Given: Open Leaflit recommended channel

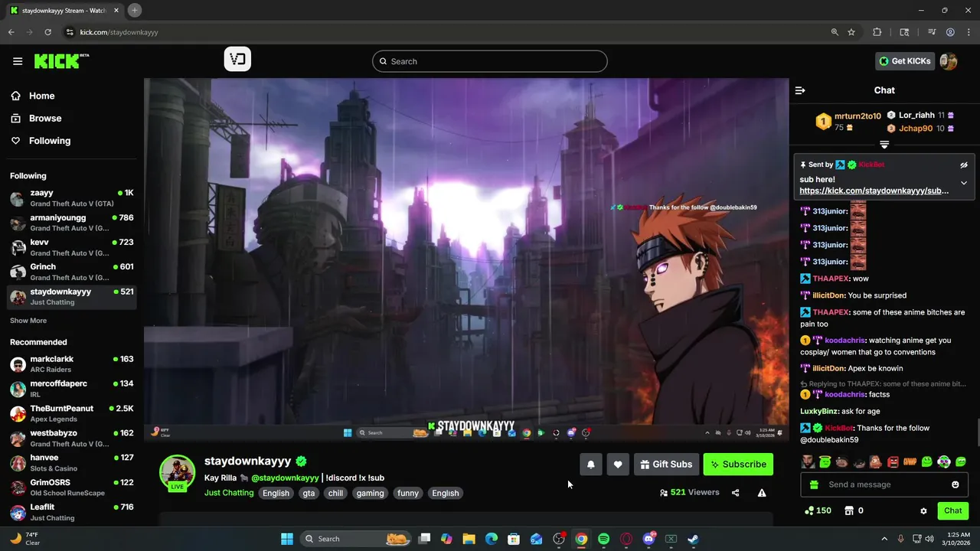Looking at the screenshot, I should click(72, 512).
